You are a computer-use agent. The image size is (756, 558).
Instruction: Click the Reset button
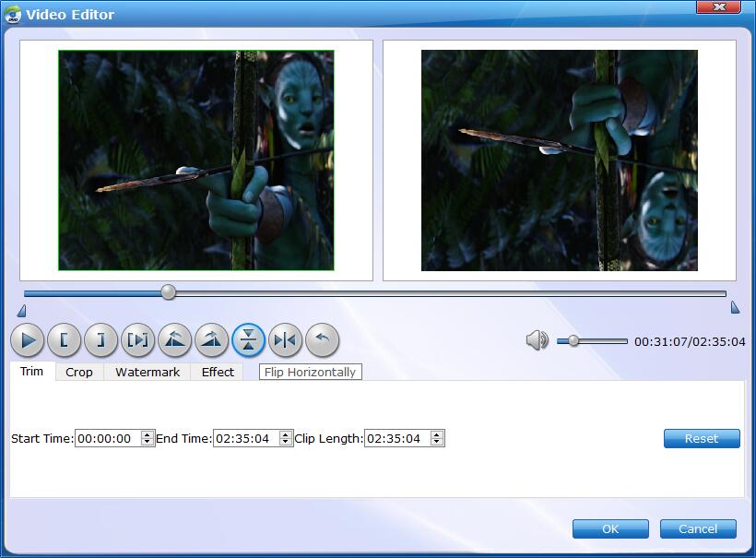[x=702, y=438]
